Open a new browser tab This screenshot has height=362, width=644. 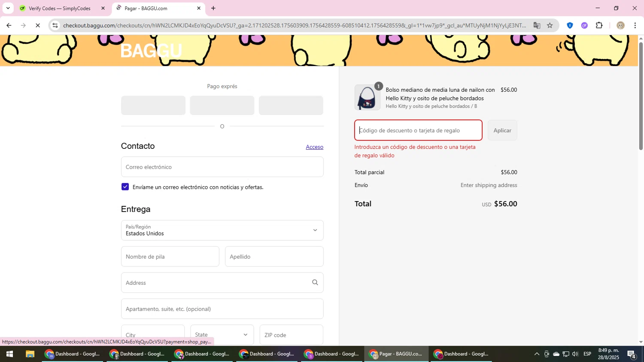(x=213, y=8)
